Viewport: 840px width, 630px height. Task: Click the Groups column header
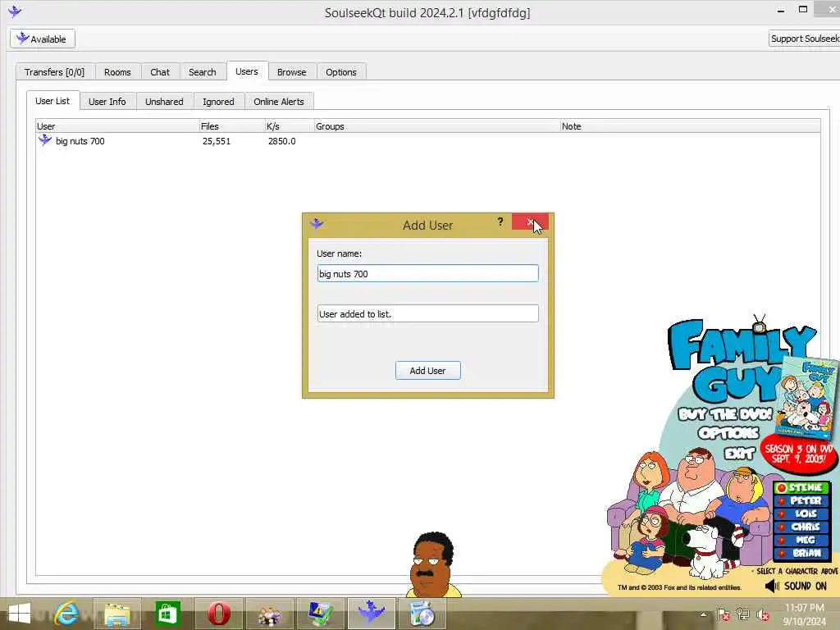436,126
